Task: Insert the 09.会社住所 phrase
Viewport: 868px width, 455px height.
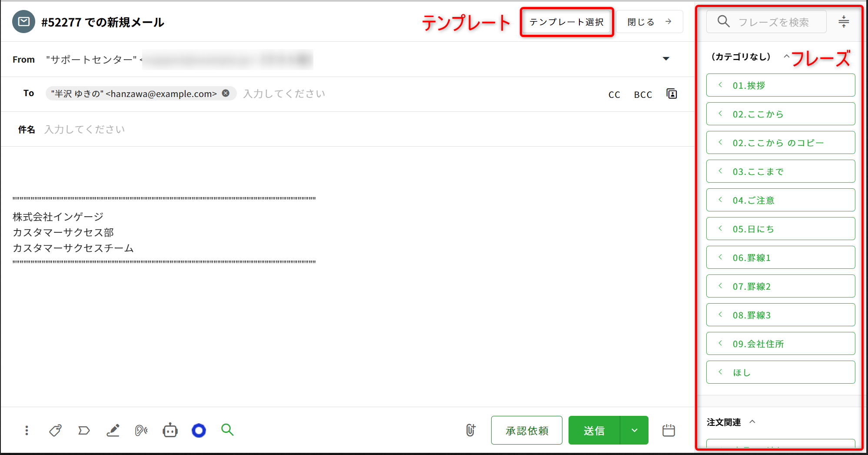Action: (x=780, y=344)
